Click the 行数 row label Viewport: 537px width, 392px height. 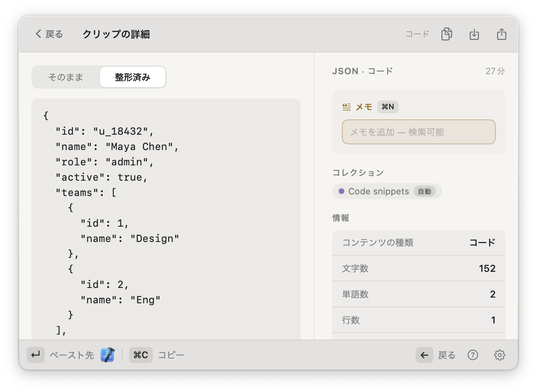(x=351, y=320)
